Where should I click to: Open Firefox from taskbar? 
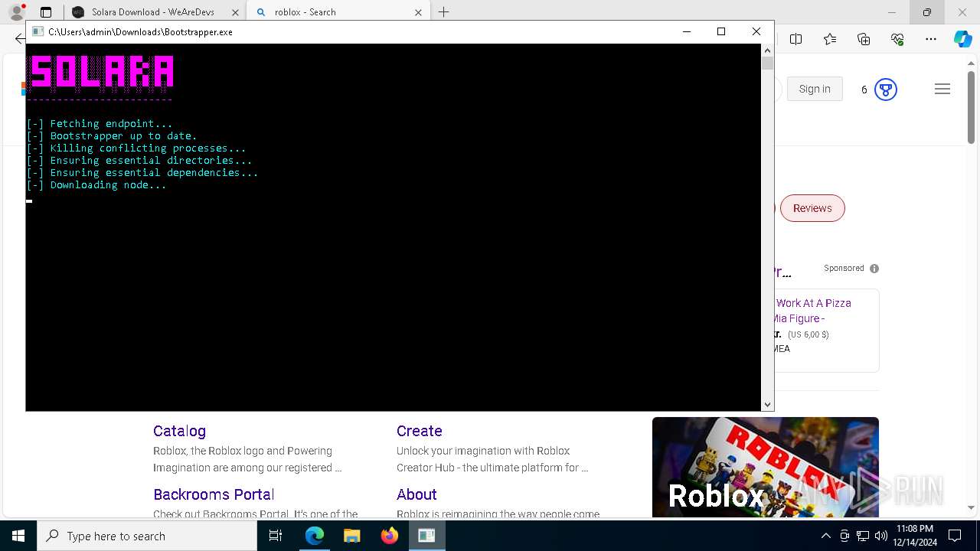click(x=390, y=536)
